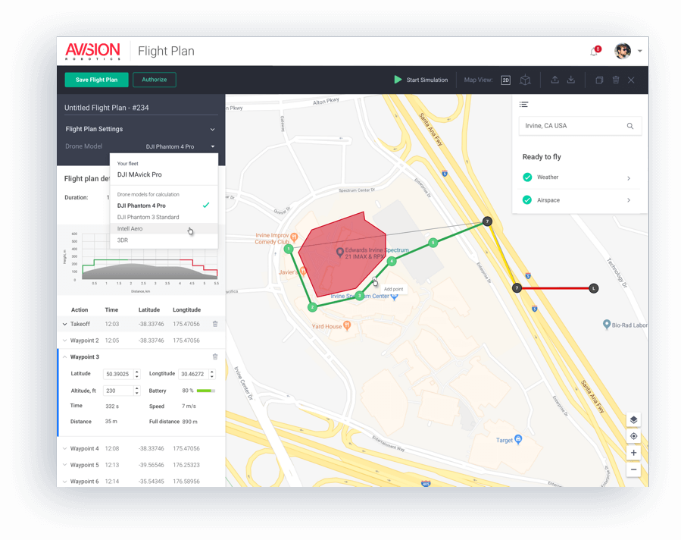Adjust the Latitude stepper arrows
The width and height of the screenshot is (681, 540).
(x=137, y=374)
